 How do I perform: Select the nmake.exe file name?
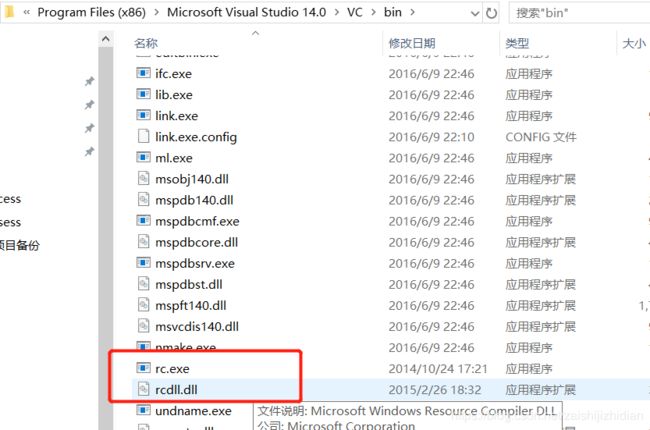pos(185,347)
